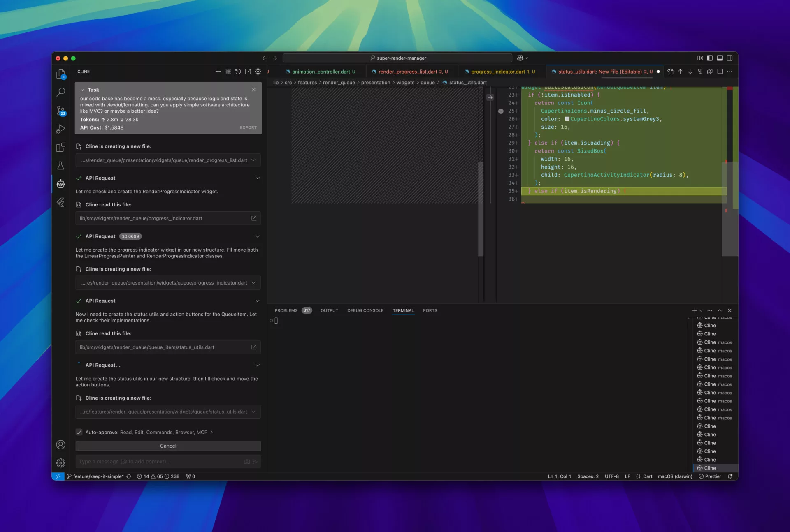Open the Testing flask view
Screen dimensions: 790x532
pyautogui.click(x=60, y=166)
